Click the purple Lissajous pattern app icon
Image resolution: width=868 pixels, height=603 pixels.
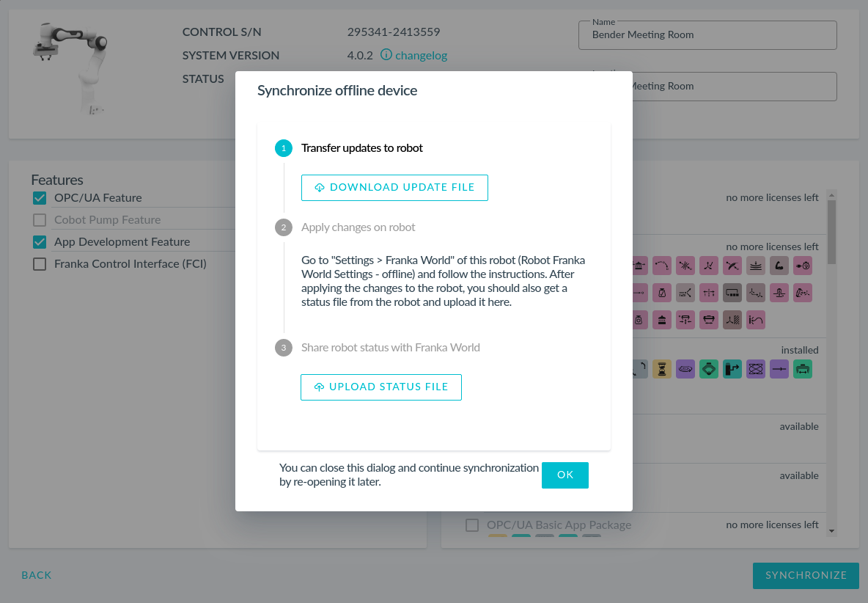click(756, 369)
